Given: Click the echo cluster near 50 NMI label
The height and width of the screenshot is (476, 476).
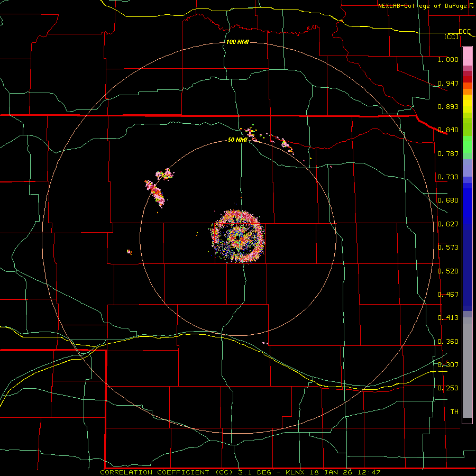Looking at the screenshot, I should coord(251,134).
